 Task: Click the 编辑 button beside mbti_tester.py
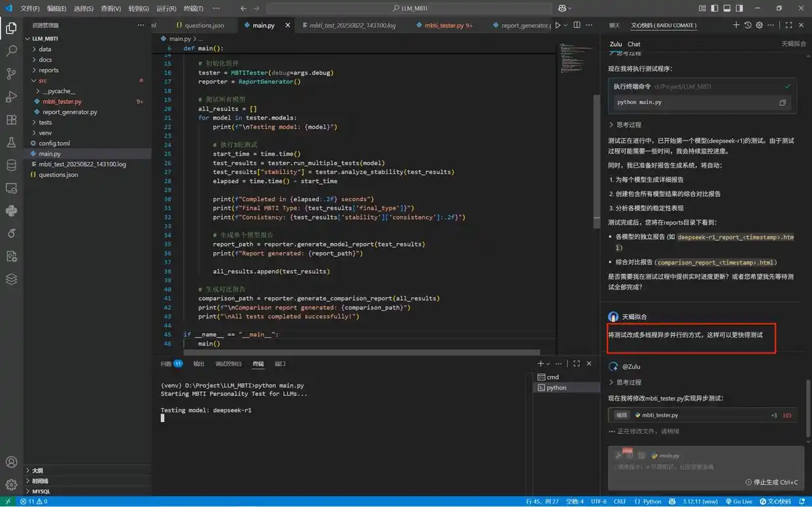pos(621,415)
